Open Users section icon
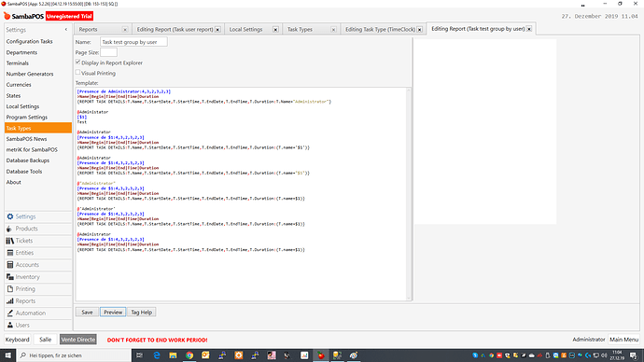644x362 pixels. (x=10, y=325)
